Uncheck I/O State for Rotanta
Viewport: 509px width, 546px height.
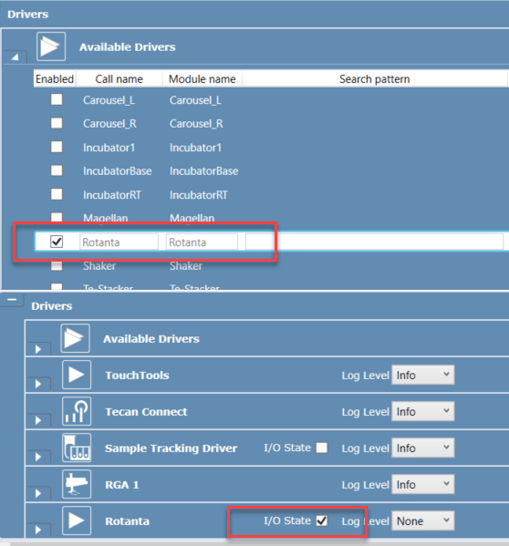click(322, 521)
